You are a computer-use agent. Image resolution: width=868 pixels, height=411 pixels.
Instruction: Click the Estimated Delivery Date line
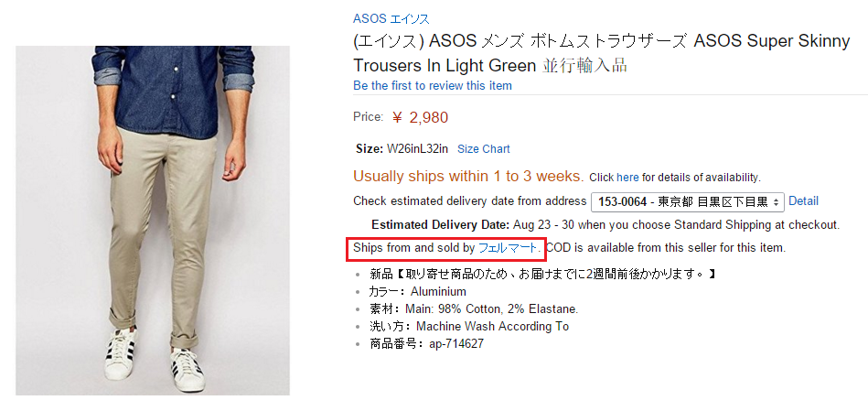[605, 224]
